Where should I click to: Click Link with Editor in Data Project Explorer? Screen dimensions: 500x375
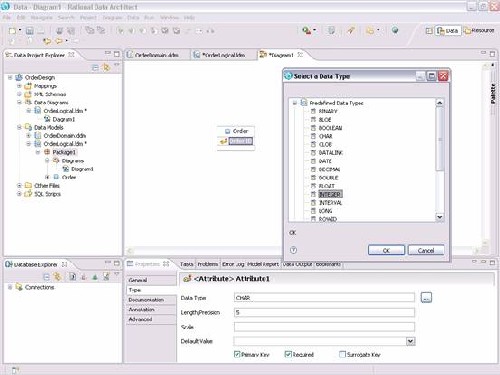pyautogui.click(x=106, y=68)
